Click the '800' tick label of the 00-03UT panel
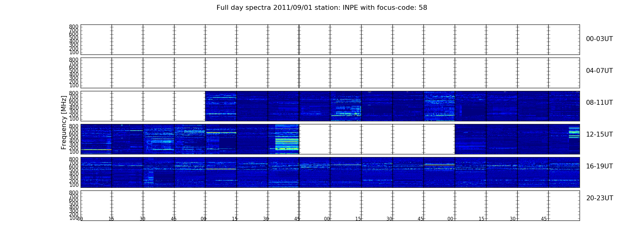This screenshot has height=245, width=644. 74,27
